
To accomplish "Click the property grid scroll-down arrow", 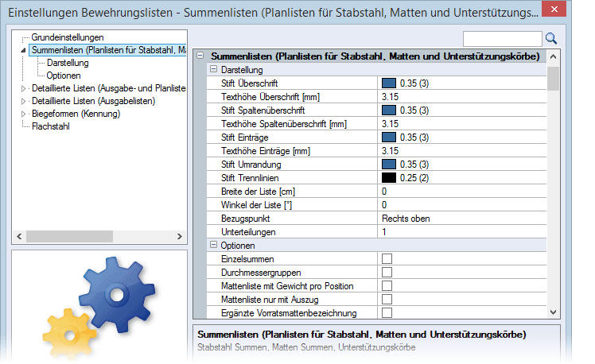I will point(554,312).
